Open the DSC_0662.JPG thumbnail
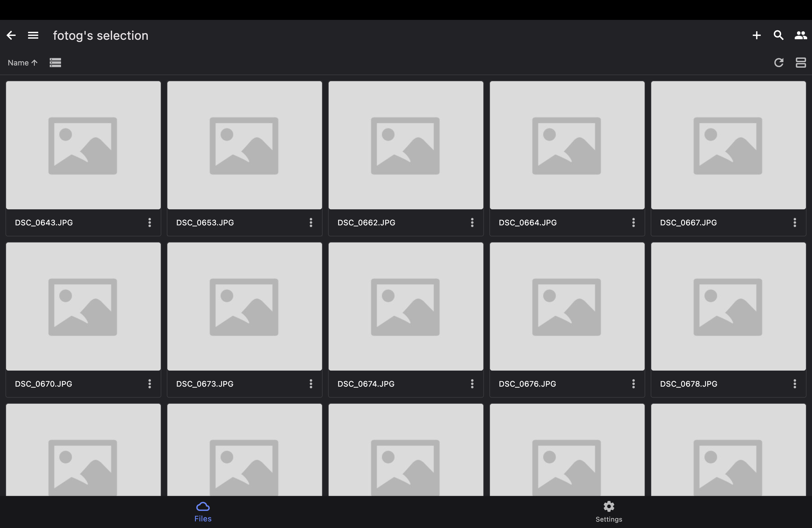Image resolution: width=812 pixels, height=528 pixels. [x=406, y=145]
